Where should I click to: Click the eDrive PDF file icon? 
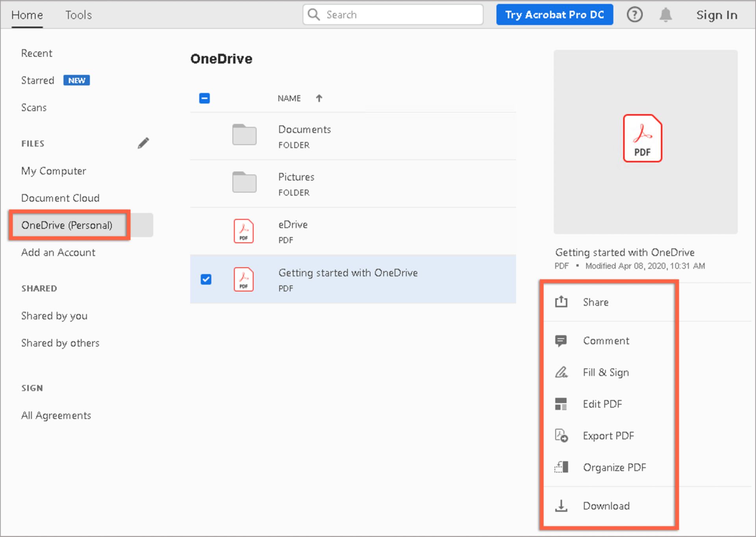point(243,231)
